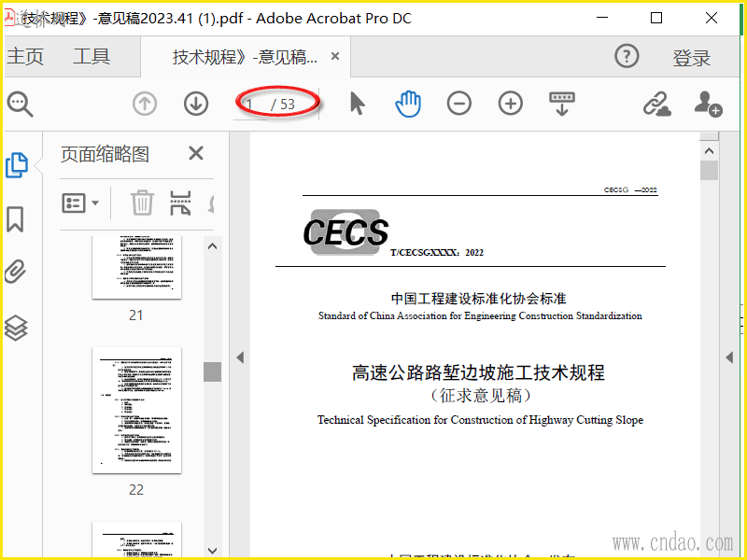Enable scrolling page display mode
Screen dimensions: 747x560
[562, 104]
